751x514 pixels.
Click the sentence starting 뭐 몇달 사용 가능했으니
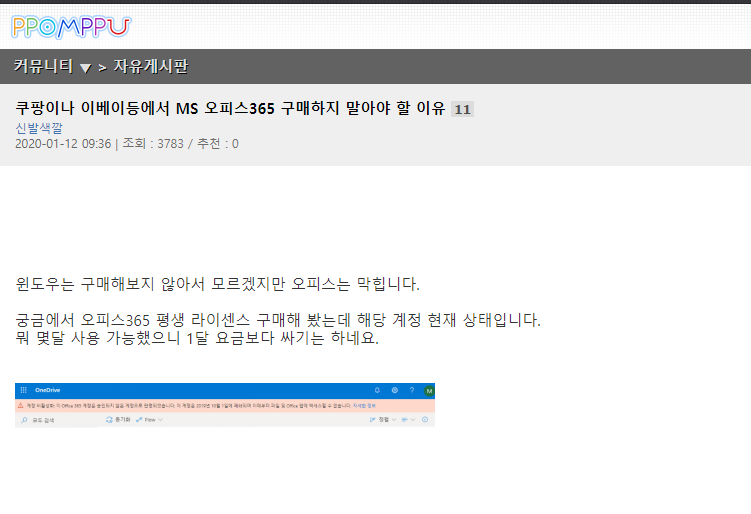[x=197, y=338]
